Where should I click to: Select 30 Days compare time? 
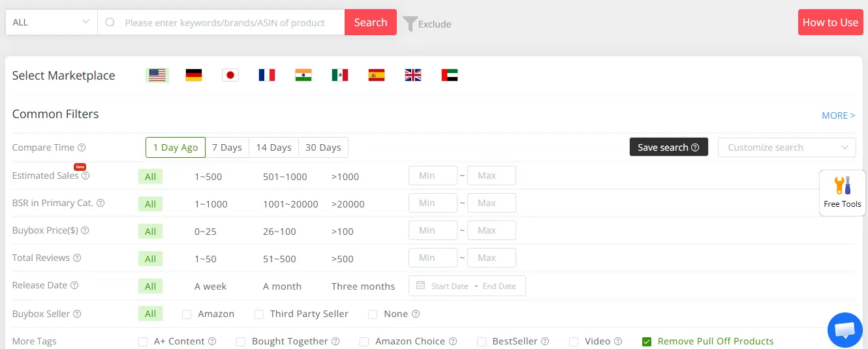tap(323, 147)
